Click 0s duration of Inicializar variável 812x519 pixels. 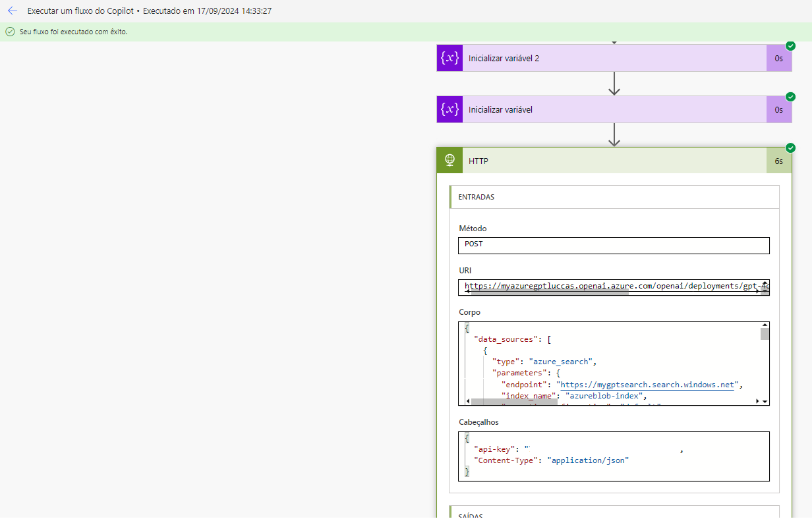pyautogui.click(x=779, y=109)
